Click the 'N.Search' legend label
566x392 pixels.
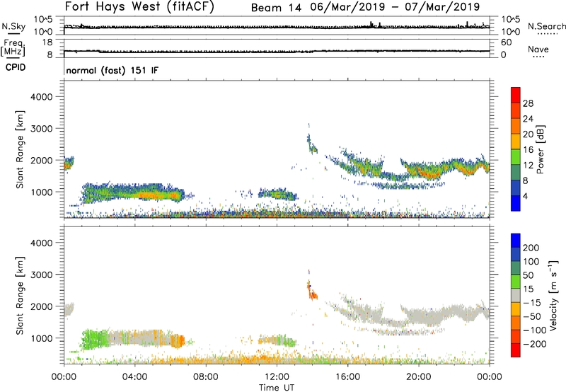click(x=546, y=26)
